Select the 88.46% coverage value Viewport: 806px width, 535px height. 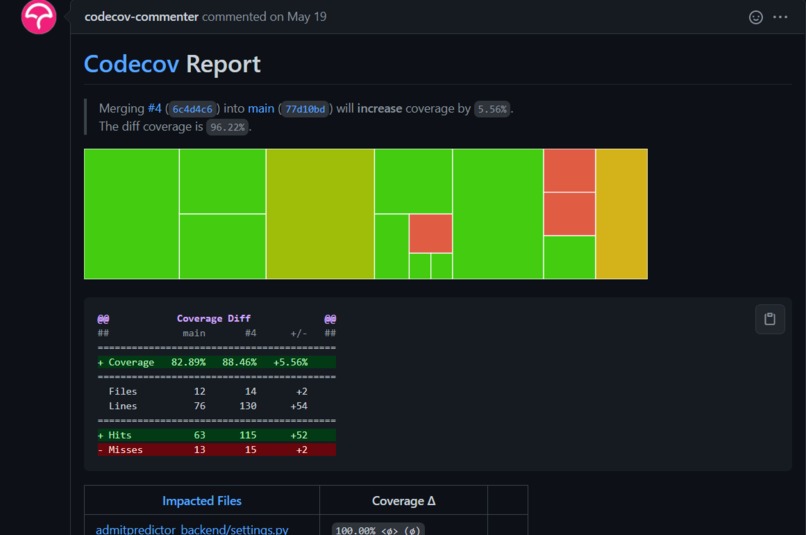pyautogui.click(x=239, y=362)
